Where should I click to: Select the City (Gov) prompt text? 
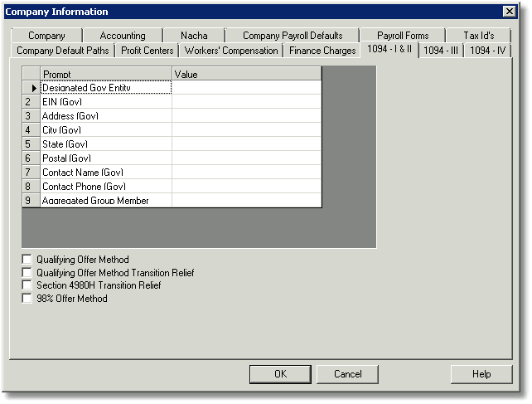pos(62,129)
